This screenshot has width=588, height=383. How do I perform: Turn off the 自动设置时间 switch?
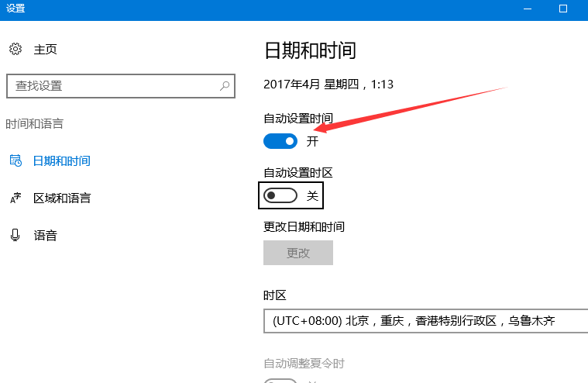pyautogui.click(x=280, y=141)
